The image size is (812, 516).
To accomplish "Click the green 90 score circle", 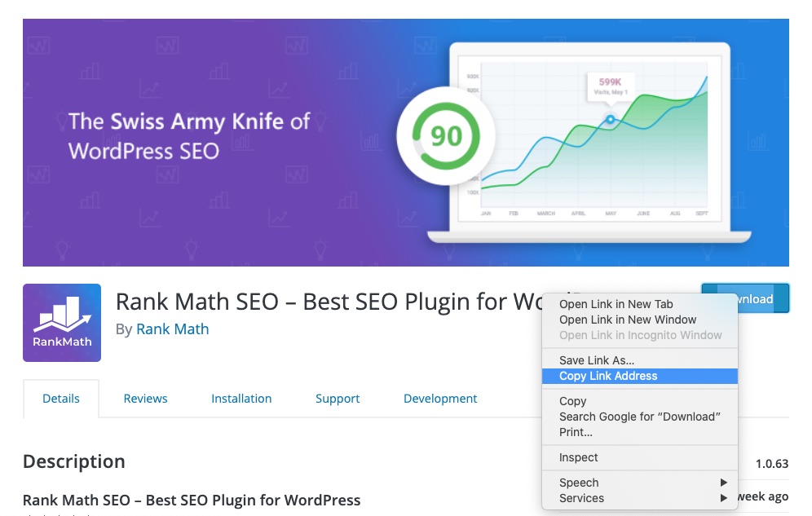I will [445, 135].
